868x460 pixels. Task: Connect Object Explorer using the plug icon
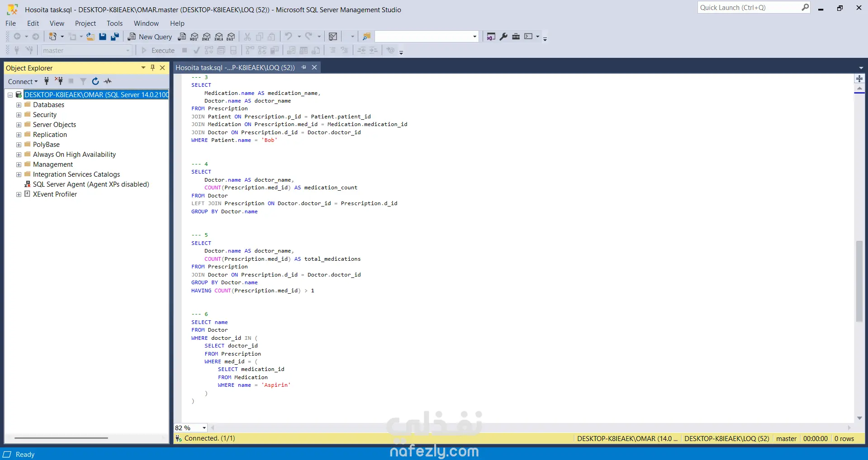point(46,81)
